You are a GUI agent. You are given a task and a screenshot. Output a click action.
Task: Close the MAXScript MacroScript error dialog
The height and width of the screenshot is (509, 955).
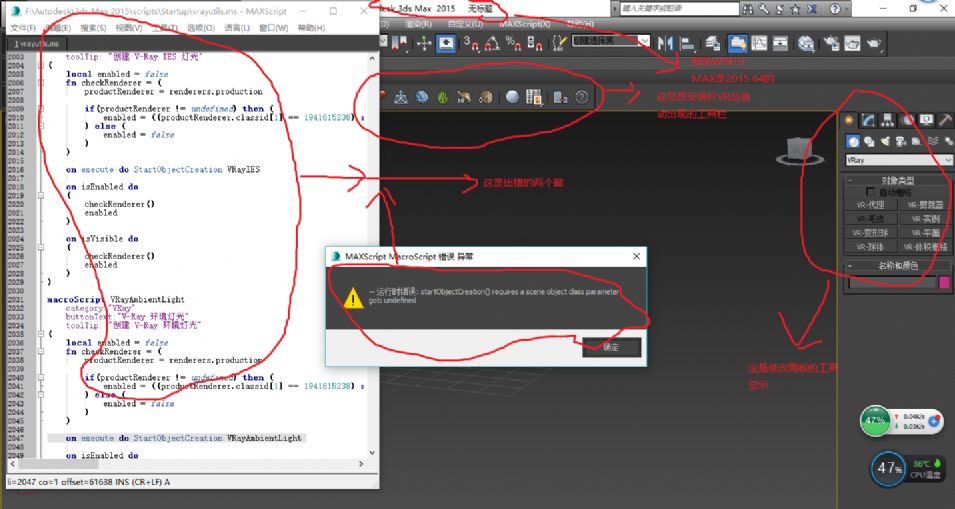[x=636, y=256]
